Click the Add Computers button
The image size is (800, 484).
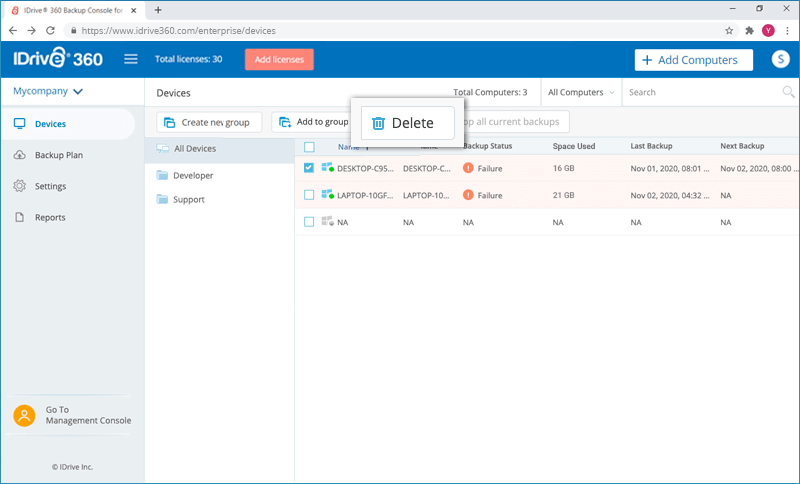693,60
